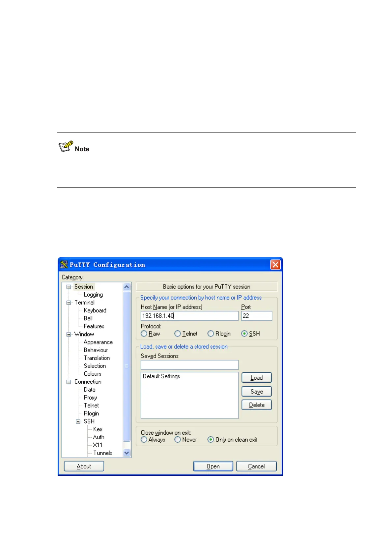The image size is (392, 555).
Task: Open the Keyboard settings category
Action: (95, 310)
